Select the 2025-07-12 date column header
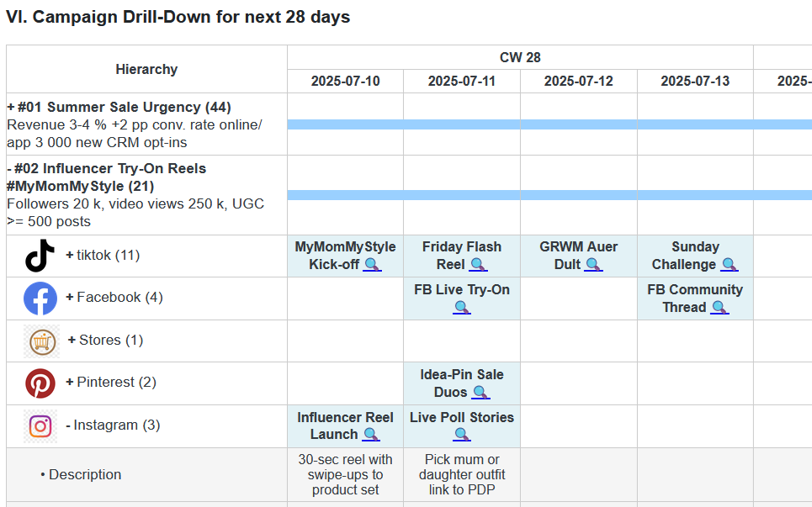Viewport: 812px width, 507px height. (578, 81)
